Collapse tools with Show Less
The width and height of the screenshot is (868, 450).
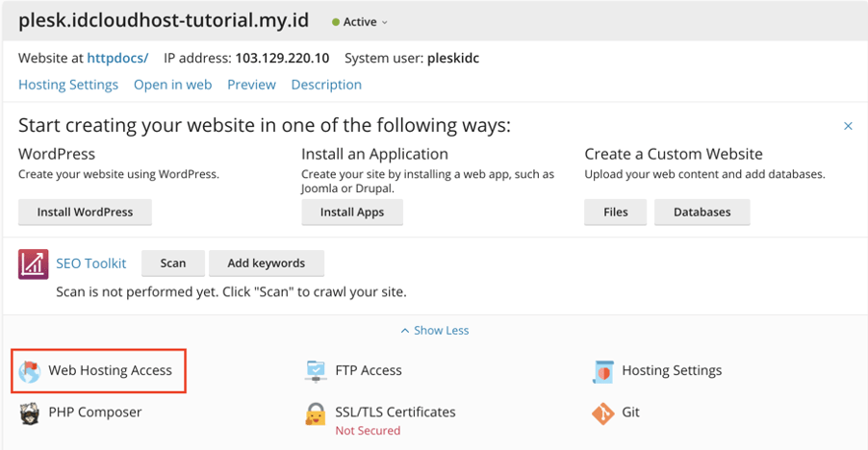pyautogui.click(x=435, y=331)
